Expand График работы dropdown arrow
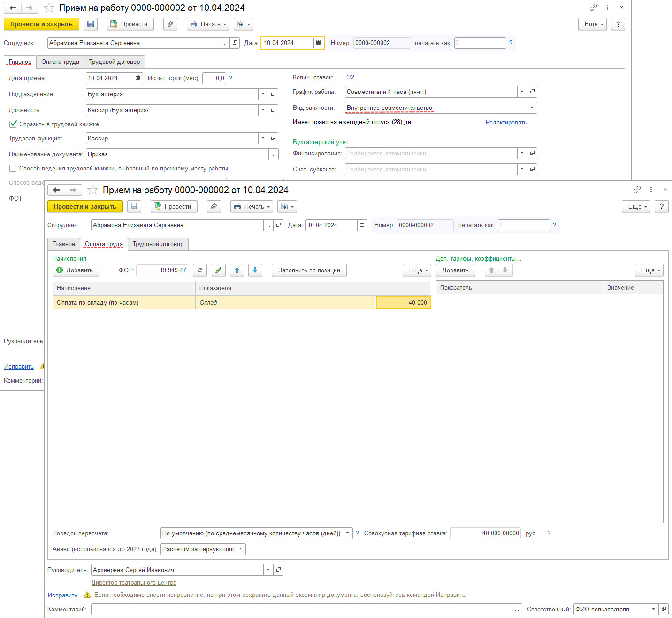 coord(522,92)
